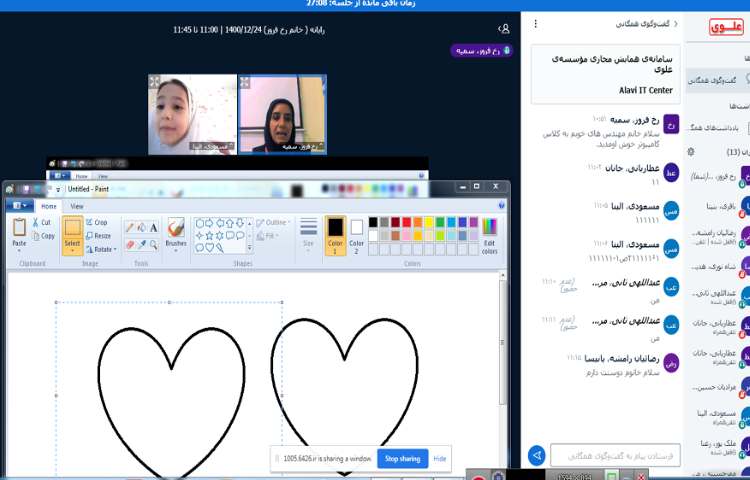Open the Rotate dropdown
Image resolution: width=750 pixels, height=480 pixels.
tap(101, 249)
